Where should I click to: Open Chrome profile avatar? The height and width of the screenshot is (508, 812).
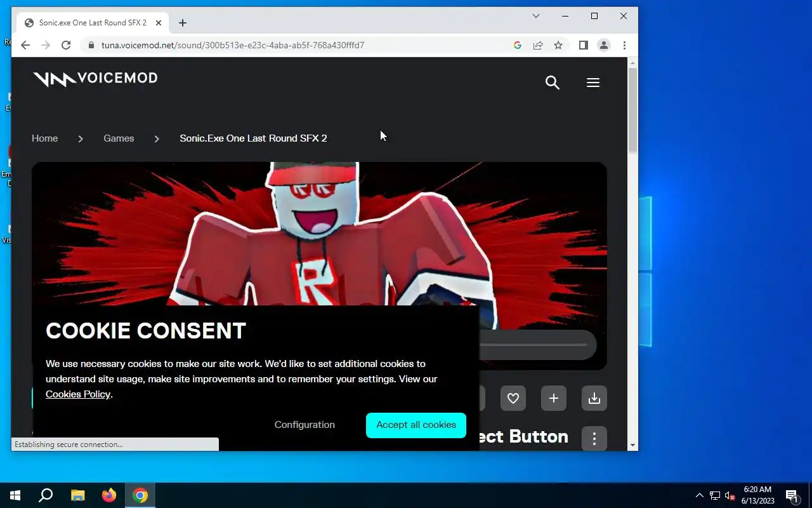(x=604, y=45)
